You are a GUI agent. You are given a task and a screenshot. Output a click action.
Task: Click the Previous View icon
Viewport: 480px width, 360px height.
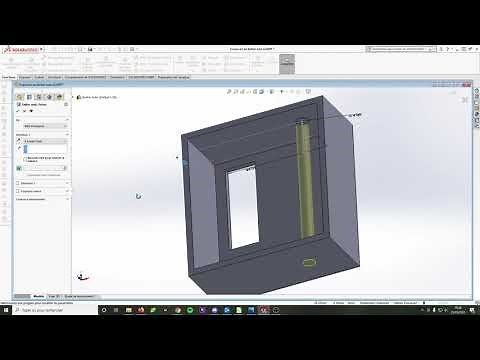coord(242,92)
